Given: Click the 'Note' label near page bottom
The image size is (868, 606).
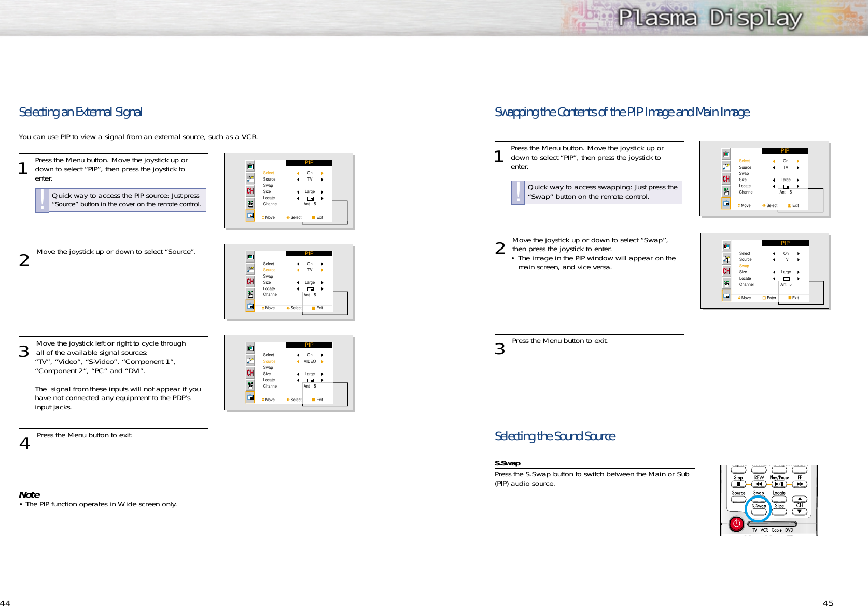Looking at the screenshot, I should pyautogui.click(x=29, y=495).
